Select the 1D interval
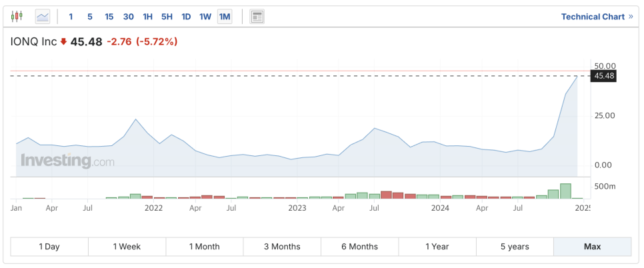The image size is (644, 268). [x=186, y=17]
